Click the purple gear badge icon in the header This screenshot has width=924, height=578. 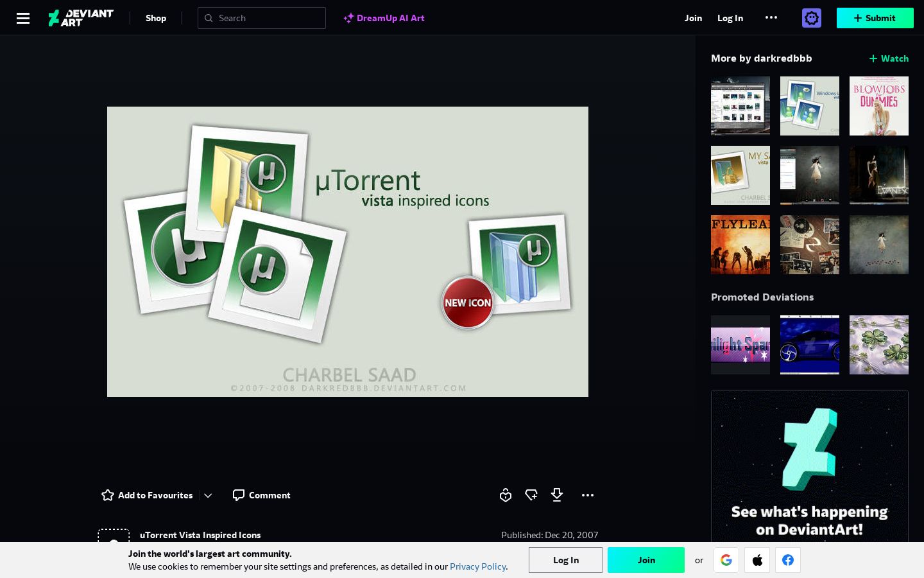tap(812, 18)
